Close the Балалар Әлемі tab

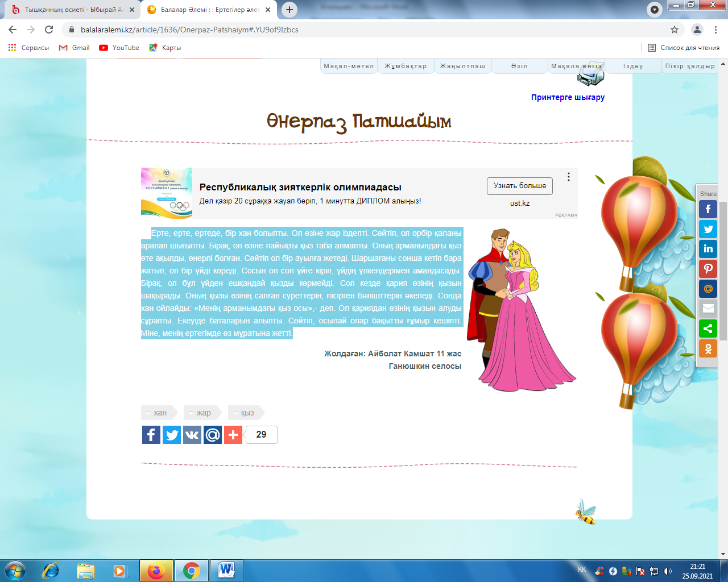click(x=268, y=10)
